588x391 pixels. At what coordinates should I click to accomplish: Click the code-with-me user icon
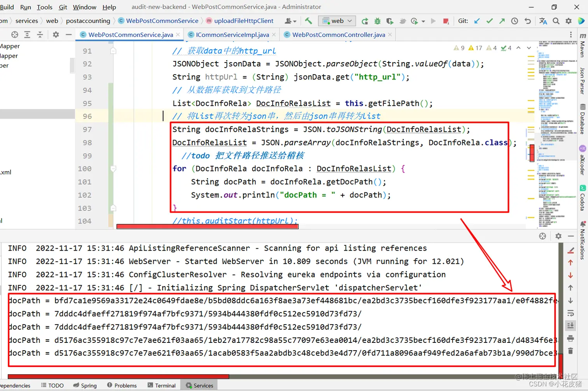point(290,21)
